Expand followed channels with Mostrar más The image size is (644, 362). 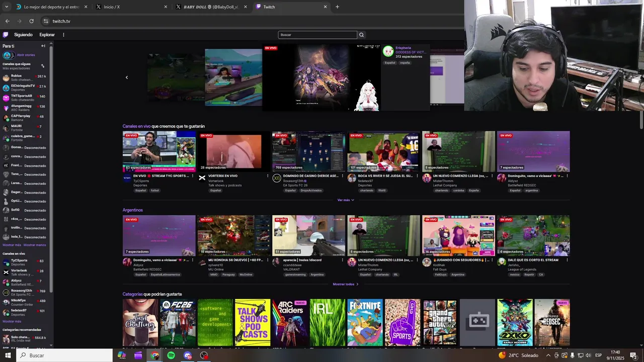(12, 245)
